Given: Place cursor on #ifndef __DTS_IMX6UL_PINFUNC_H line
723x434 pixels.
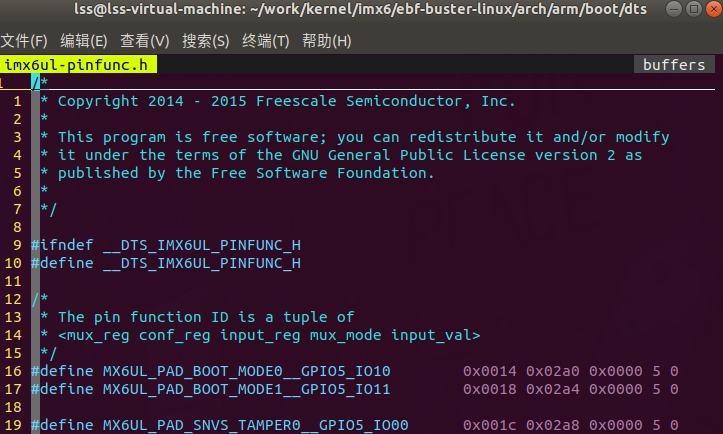Looking at the screenshot, I should [166, 245].
